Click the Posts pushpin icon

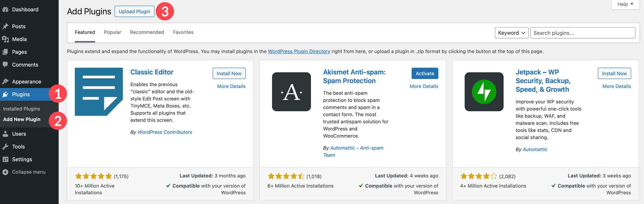(x=5, y=26)
